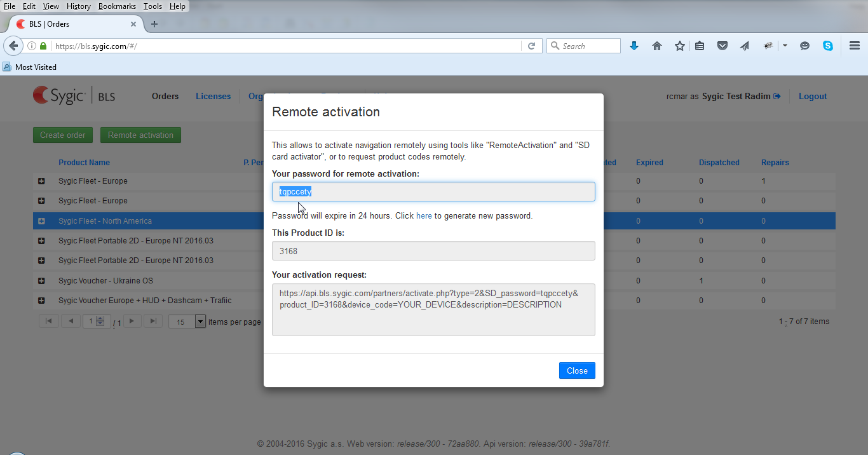Go to next page in the pager

(x=132, y=321)
